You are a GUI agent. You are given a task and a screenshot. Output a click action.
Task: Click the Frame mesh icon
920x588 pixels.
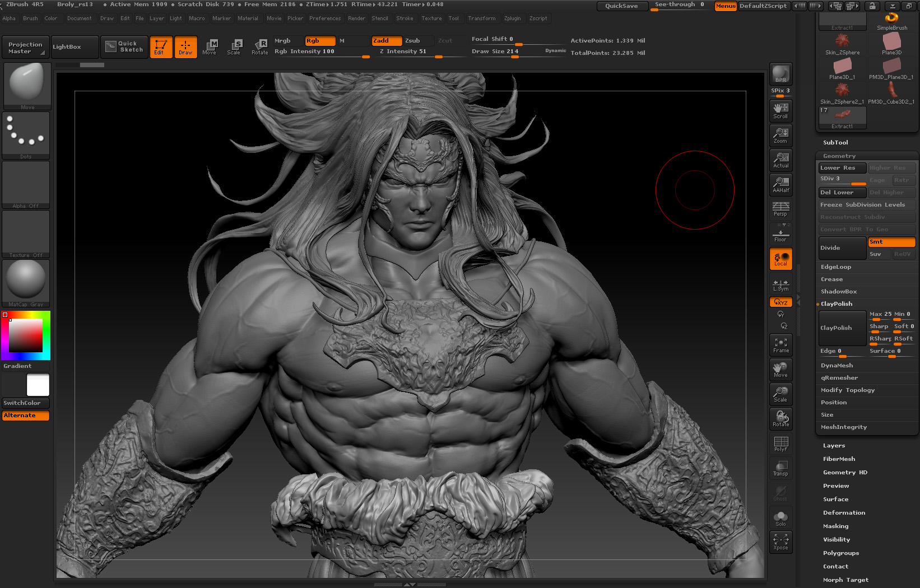[780, 345]
